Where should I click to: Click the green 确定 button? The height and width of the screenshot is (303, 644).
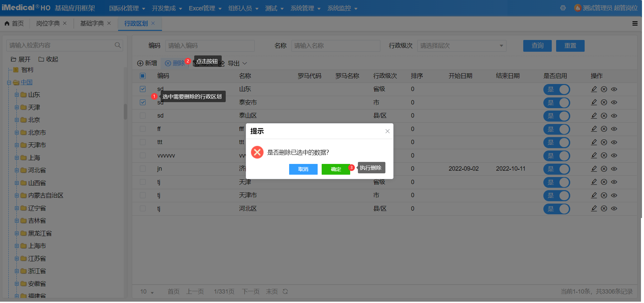336,169
